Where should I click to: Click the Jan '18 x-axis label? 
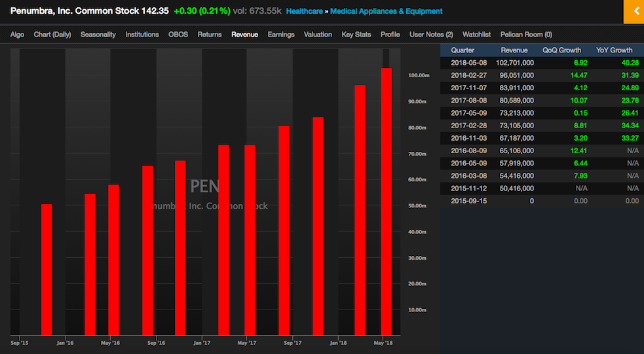click(338, 342)
